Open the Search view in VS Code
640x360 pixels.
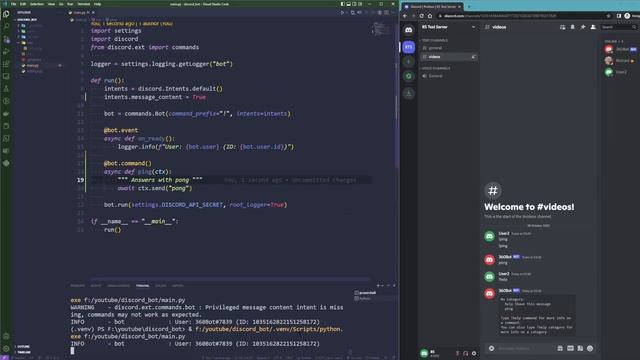(x=6, y=27)
